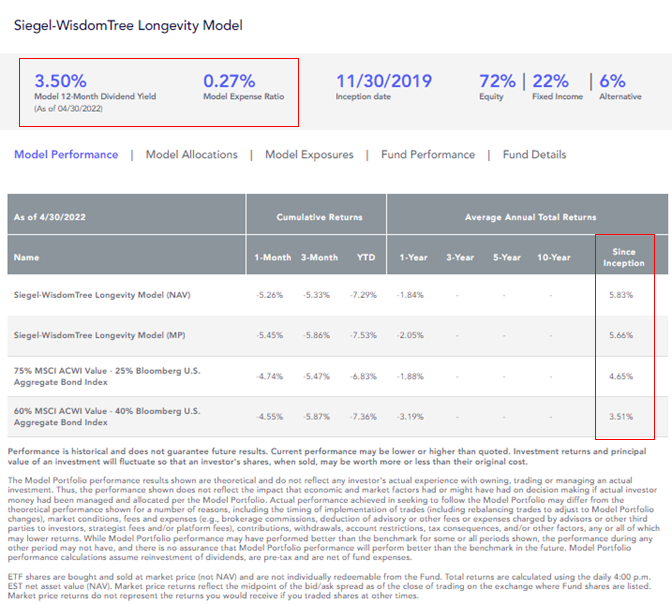Click the 1-Month column header
Screen dimensions: 672x604
[x=273, y=257]
